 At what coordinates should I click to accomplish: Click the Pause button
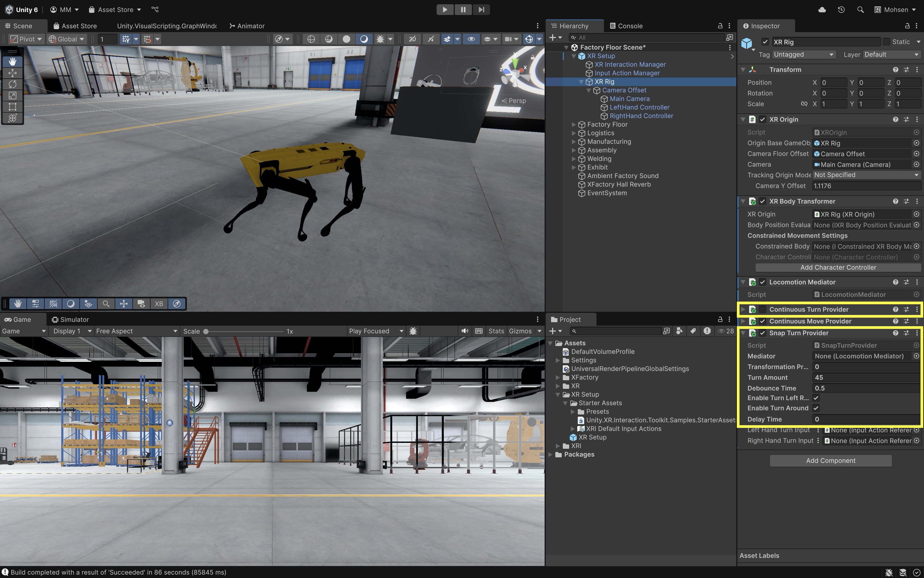click(463, 10)
